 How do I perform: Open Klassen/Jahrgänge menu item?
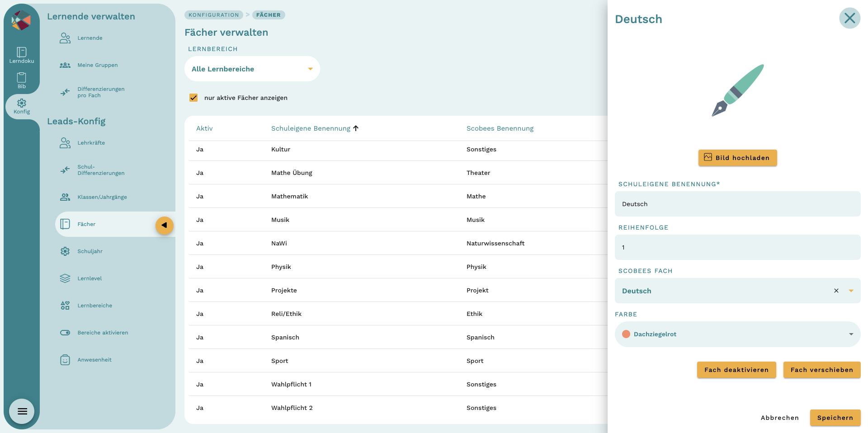pyautogui.click(x=102, y=197)
